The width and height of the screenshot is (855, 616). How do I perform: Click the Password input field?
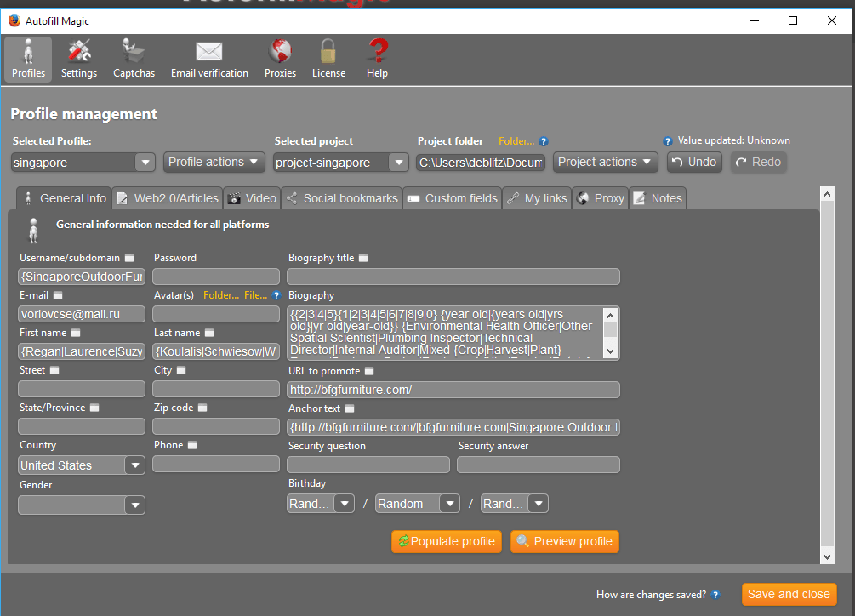pyautogui.click(x=216, y=277)
